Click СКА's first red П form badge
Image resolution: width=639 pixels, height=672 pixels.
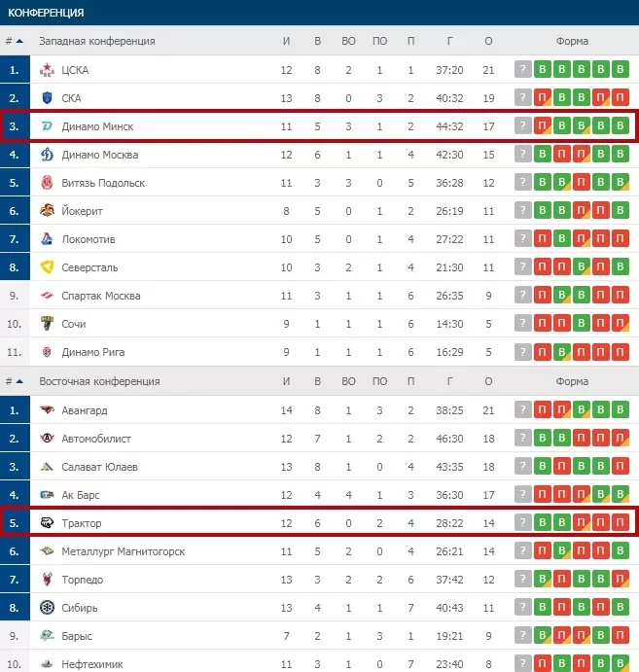542,97
